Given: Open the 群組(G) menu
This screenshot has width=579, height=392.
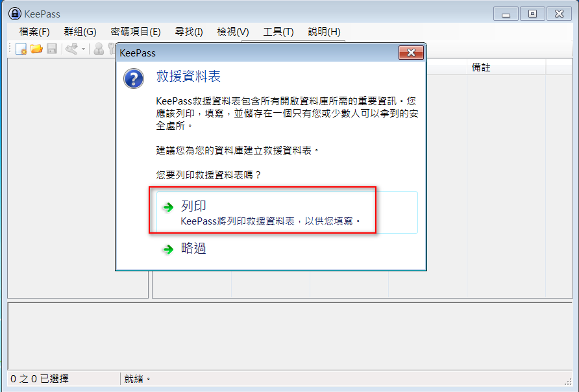Looking at the screenshot, I should click(x=80, y=32).
